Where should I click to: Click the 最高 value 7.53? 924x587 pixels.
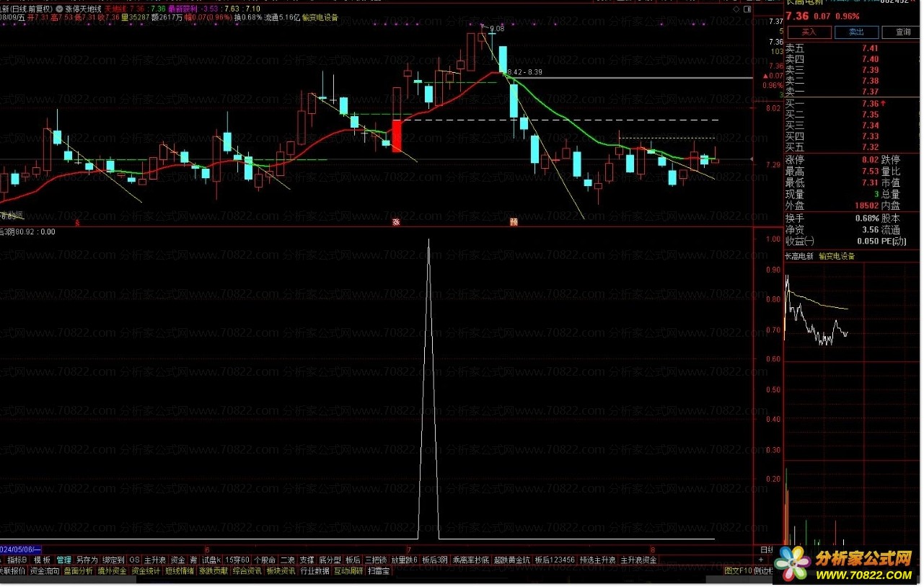[870, 172]
